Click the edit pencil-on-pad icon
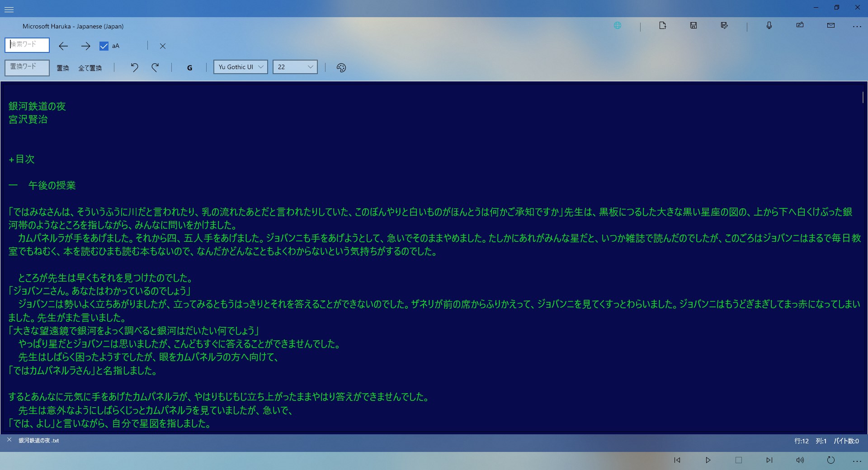 (x=800, y=25)
